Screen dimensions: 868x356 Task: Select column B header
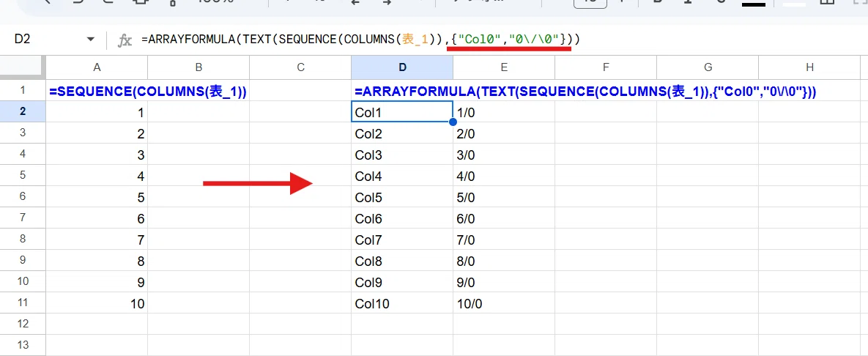[x=199, y=67]
